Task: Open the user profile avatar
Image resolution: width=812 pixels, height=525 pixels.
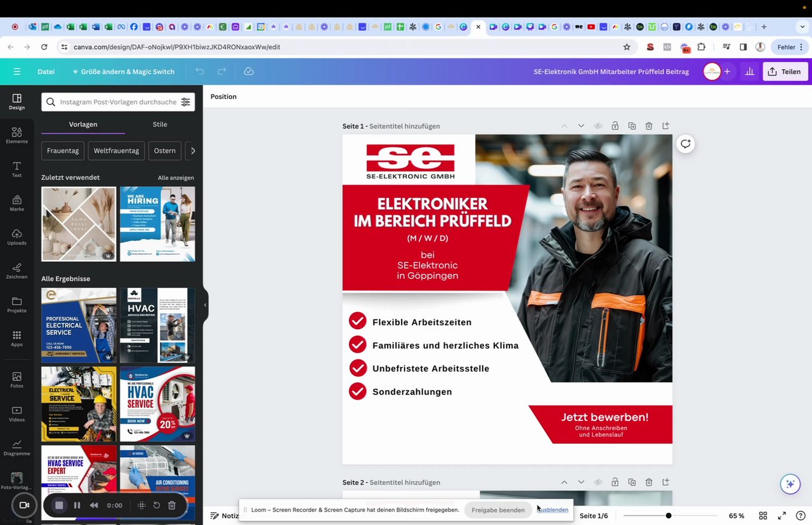Action: [712, 72]
